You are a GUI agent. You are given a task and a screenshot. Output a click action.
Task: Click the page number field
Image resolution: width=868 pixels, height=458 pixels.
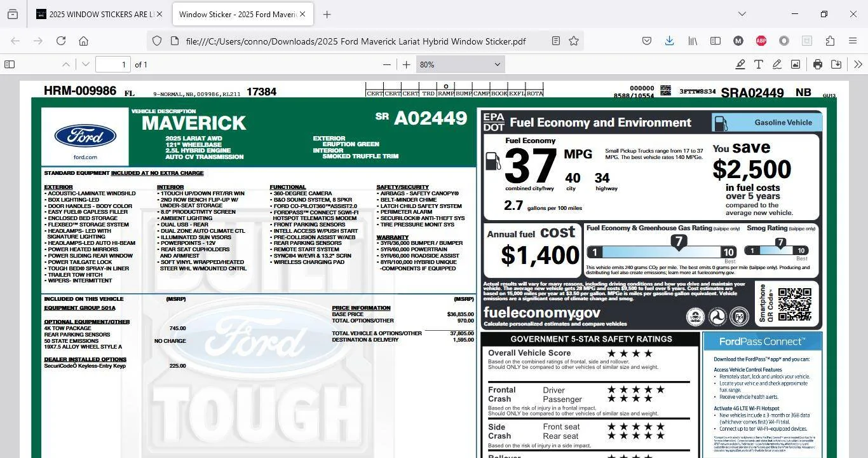pos(113,64)
